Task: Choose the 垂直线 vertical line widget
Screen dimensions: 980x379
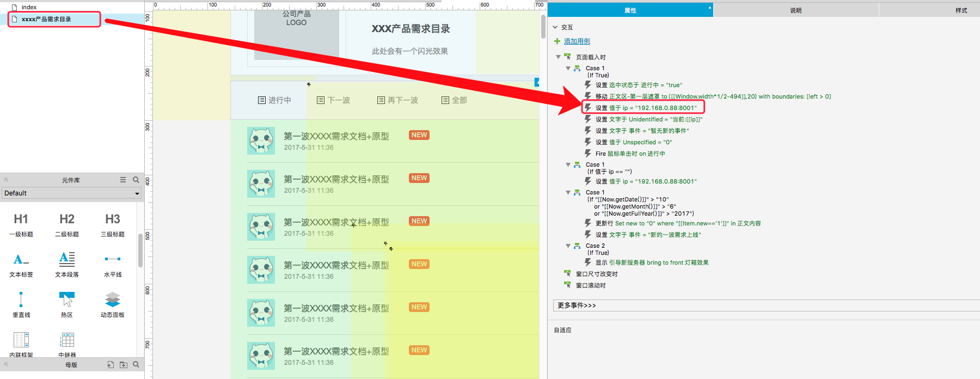Action: pos(21,305)
